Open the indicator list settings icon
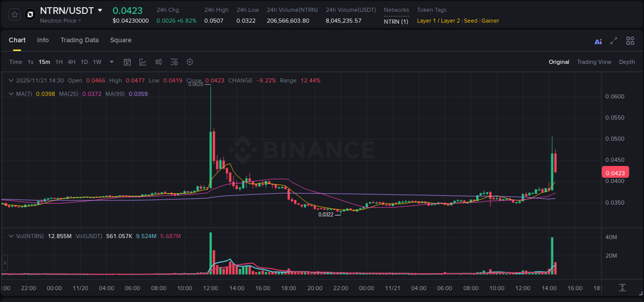 (174, 62)
